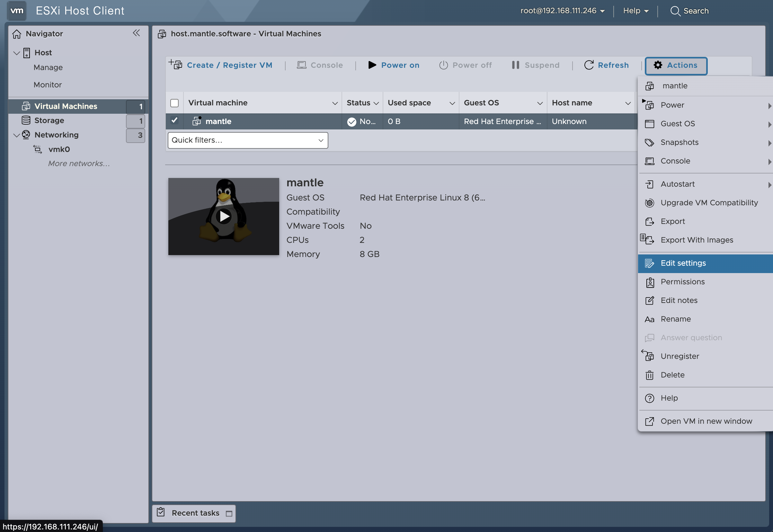Click the Search magnifier icon
The height and width of the screenshot is (532, 773).
point(675,11)
